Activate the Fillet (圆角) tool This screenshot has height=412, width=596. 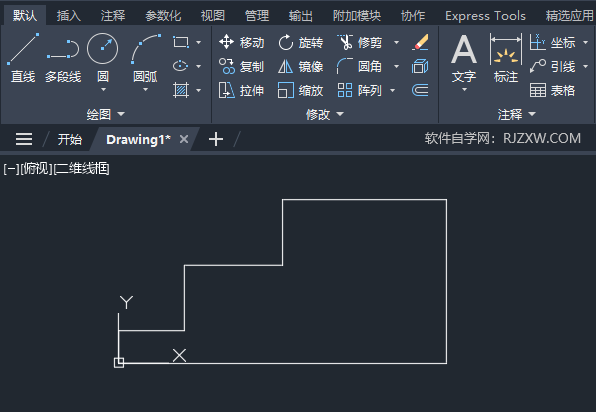pos(359,67)
